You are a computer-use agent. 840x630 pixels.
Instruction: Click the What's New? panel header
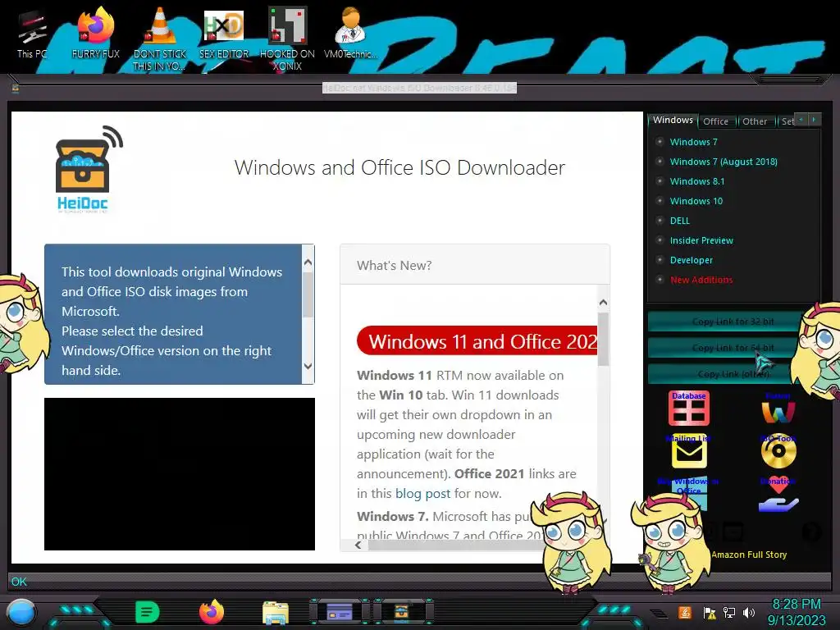(x=475, y=265)
